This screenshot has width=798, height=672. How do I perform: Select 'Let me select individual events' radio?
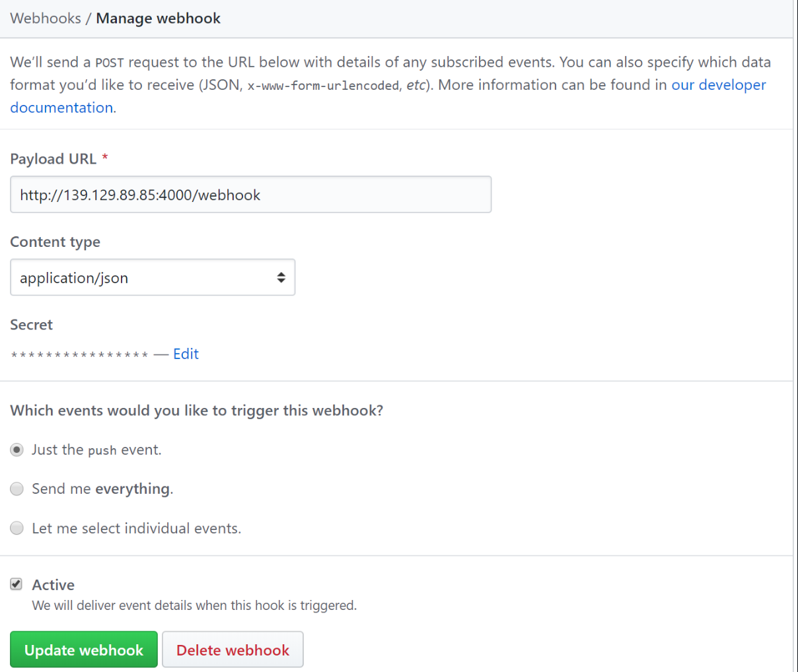point(17,528)
